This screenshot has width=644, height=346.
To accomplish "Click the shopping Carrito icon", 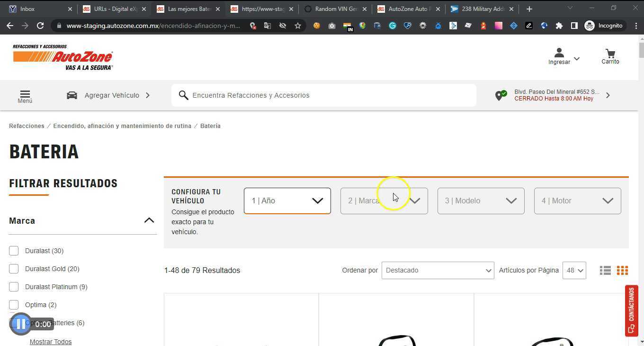I will pos(609,54).
